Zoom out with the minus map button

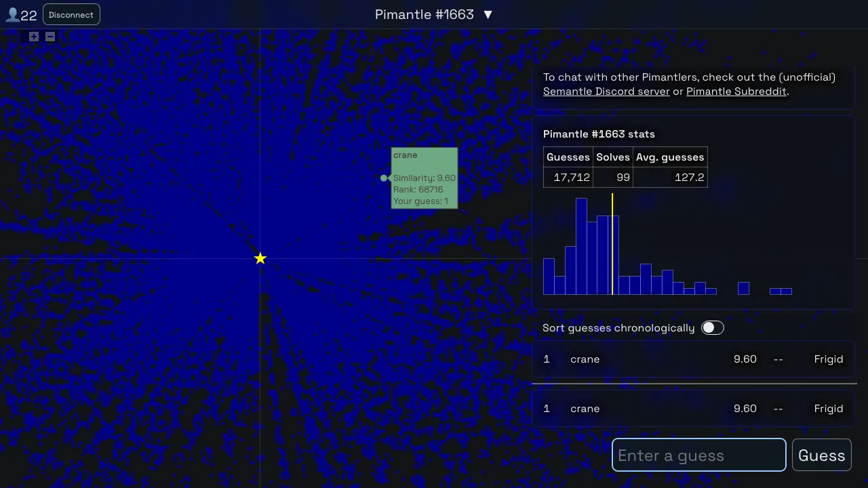coord(50,37)
